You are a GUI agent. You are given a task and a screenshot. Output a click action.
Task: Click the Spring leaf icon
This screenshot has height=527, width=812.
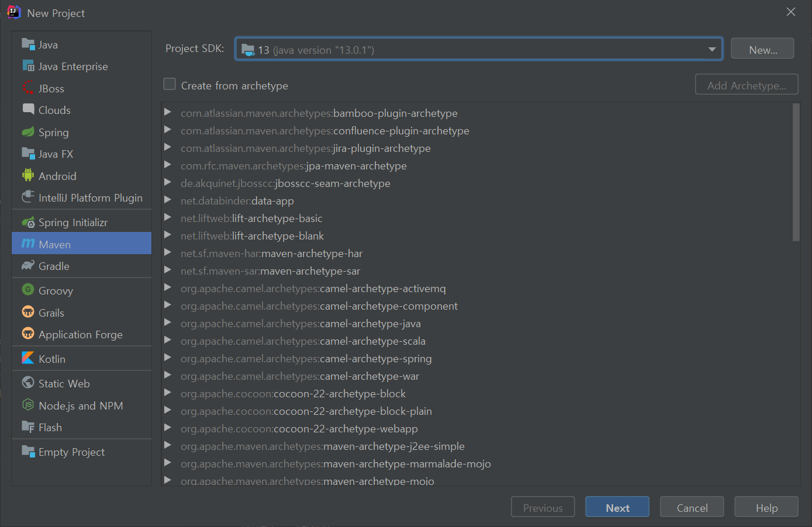click(28, 131)
